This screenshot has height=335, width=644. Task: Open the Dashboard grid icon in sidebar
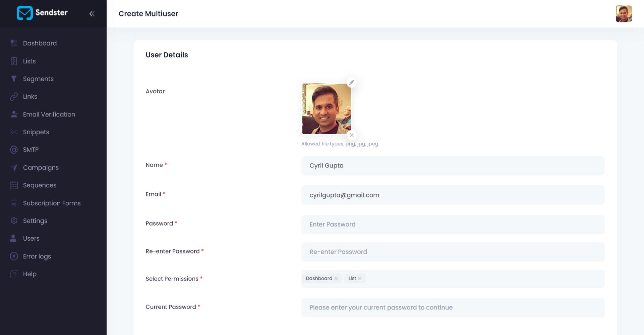(x=14, y=43)
